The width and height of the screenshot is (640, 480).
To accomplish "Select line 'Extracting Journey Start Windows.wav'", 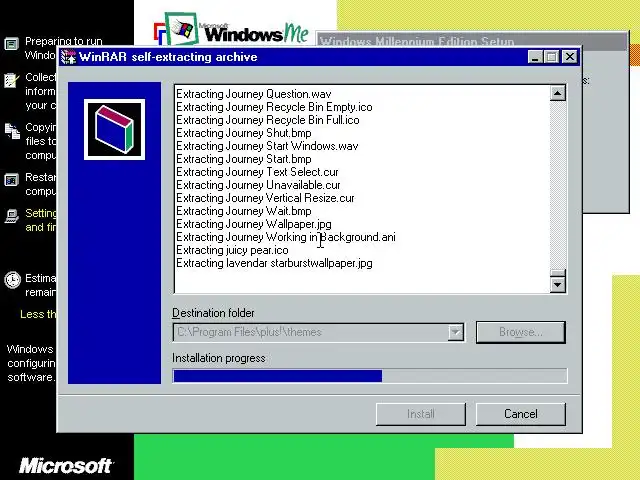I will [x=267, y=146].
